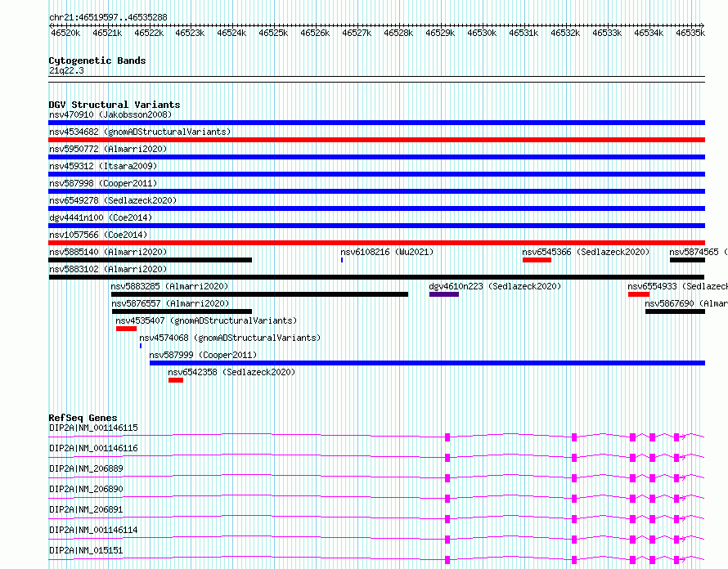The image size is (728, 569).
Task: Select the 21q22.3 band label
Action: pyautogui.click(x=66, y=70)
